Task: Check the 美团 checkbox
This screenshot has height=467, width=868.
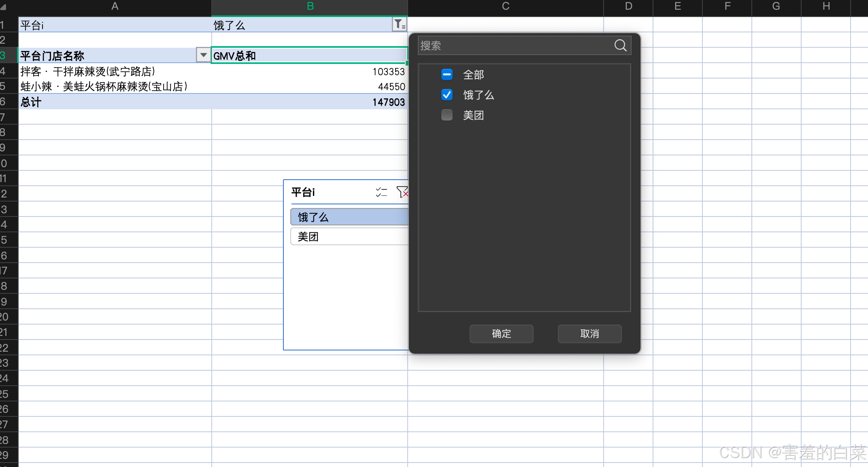Action: click(447, 115)
